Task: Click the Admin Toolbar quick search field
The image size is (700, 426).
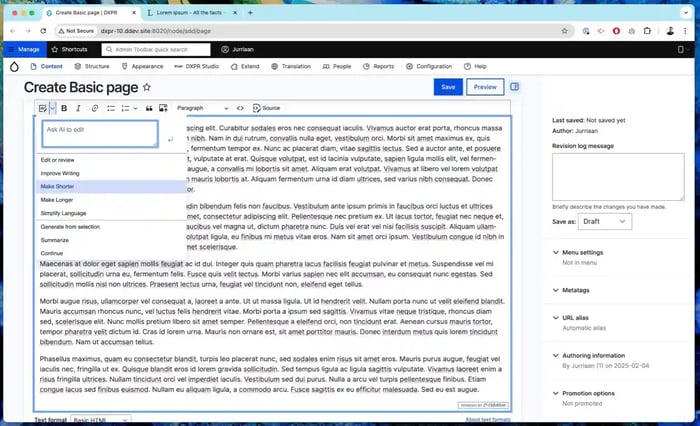Action: [156, 49]
